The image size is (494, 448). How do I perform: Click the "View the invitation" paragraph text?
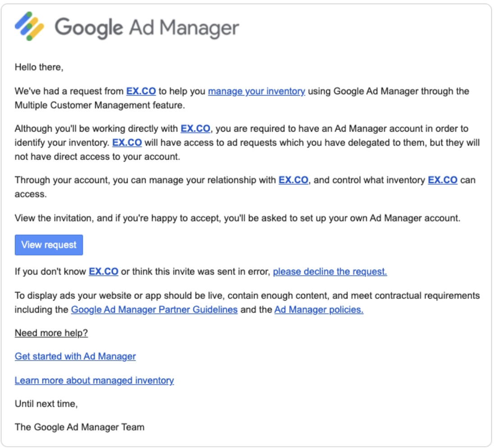point(238,218)
